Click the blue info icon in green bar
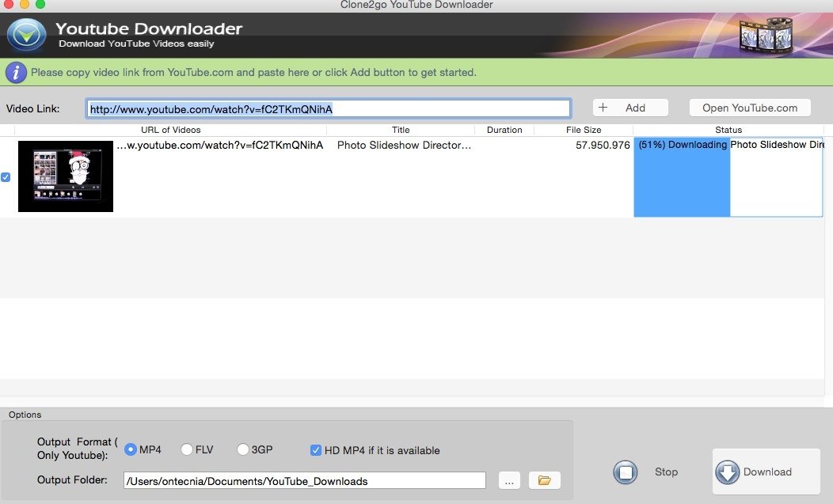Viewport: 833px width, 504px height. click(x=16, y=72)
